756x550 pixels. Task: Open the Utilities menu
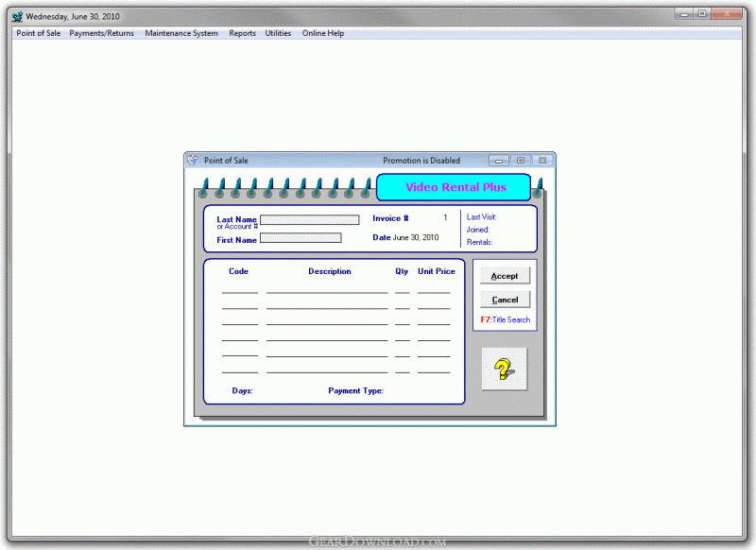[278, 33]
